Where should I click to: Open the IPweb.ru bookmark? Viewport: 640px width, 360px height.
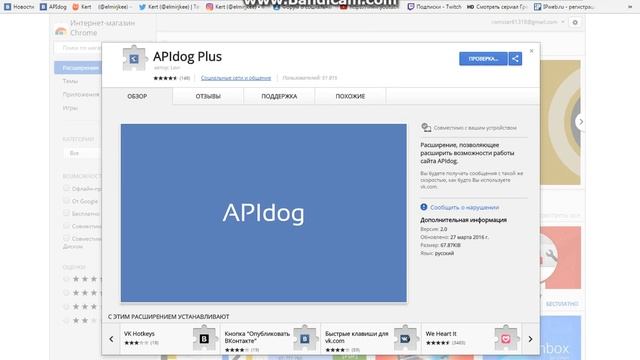point(564,7)
